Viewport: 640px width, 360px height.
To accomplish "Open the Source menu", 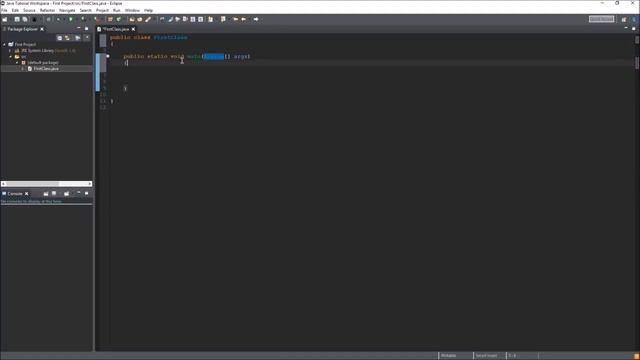I will point(29,10).
